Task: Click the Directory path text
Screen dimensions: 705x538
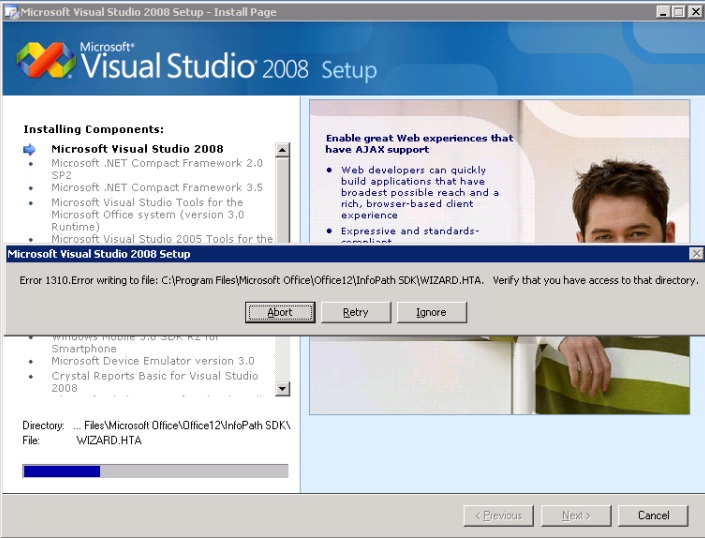Action: 182,425
